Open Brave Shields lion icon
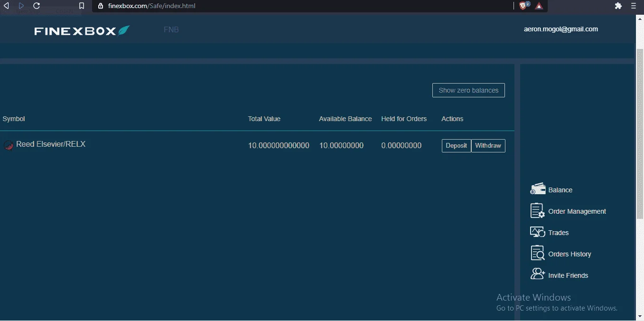Screen dimensions: 644x321 click(x=524, y=6)
